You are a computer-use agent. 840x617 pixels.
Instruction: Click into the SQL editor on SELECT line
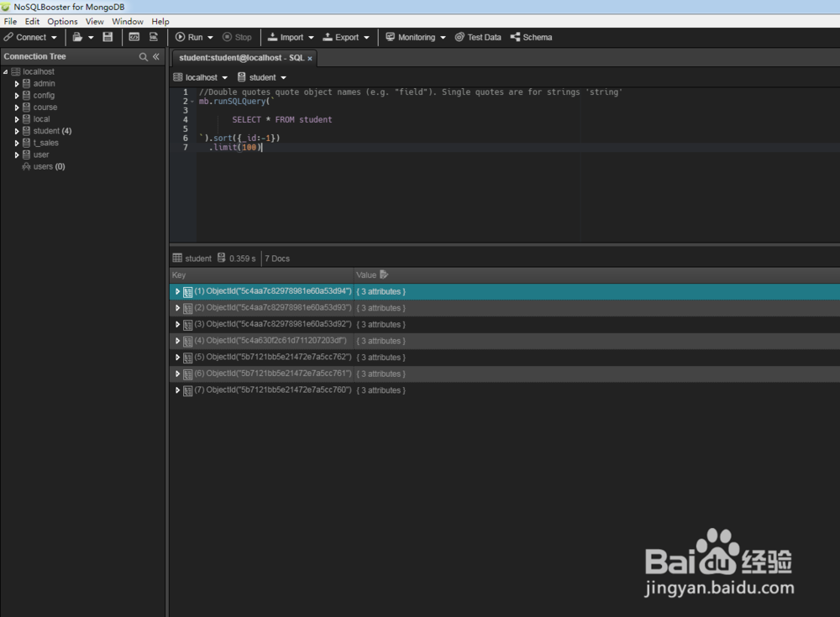click(281, 119)
